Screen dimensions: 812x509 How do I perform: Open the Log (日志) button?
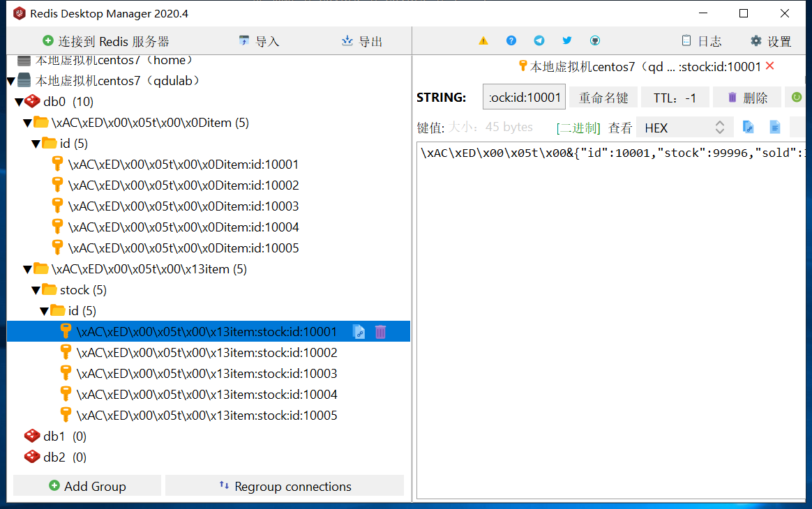pos(702,41)
